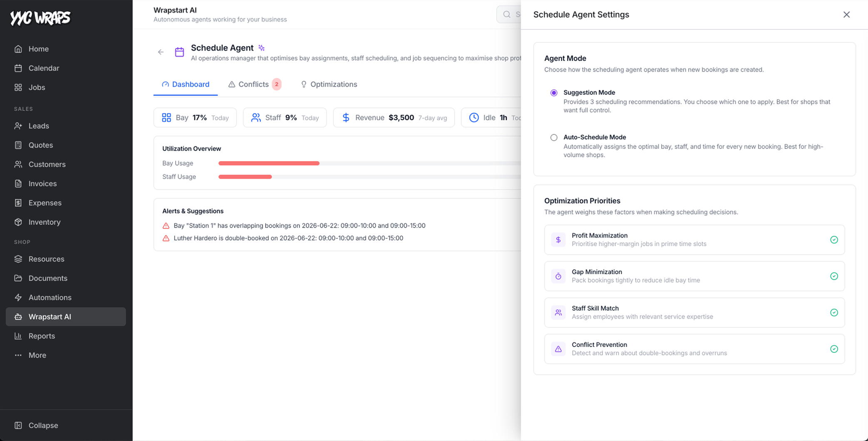The height and width of the screenshot is (441, 868).
Task: Click the Revenue dollar sign icon
Action: coord(346,118)
